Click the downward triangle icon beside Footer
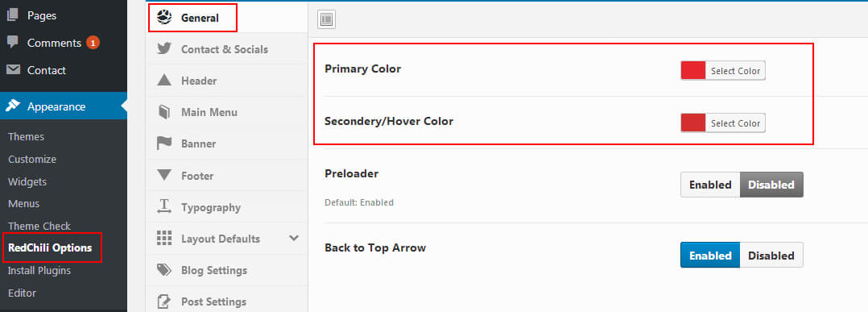 (x=164, y=175)
